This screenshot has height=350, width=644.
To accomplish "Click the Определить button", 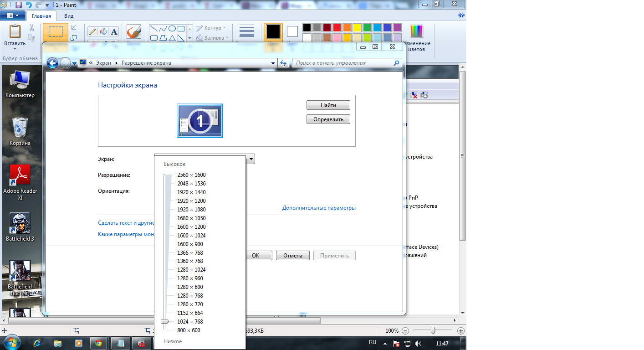I will [328, 119].
